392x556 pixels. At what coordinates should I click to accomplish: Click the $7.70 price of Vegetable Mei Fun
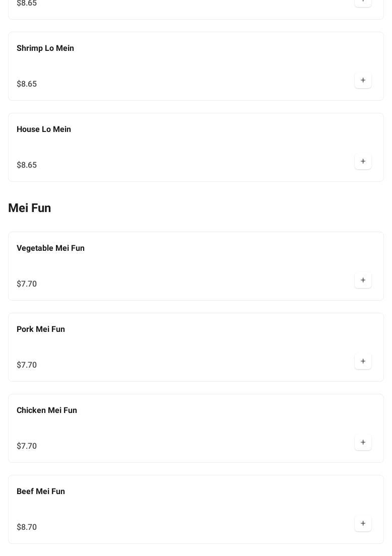click(x=27, y=284)
